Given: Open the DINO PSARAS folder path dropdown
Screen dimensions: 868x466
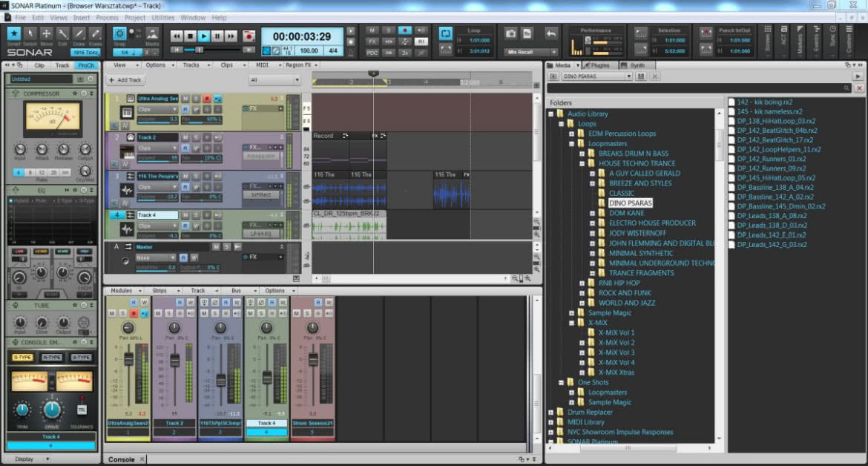Looking at the screenshot, I should 596,76.
